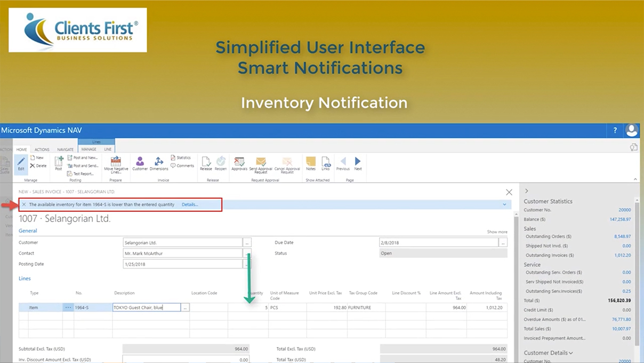
Task: Click Customer No. 20000 in statistics
Action: (x=624, y=210)
